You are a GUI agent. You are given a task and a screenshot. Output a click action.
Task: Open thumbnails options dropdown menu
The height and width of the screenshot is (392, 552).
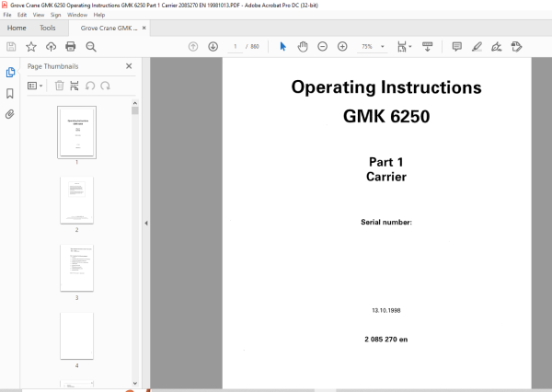(35, 86)
